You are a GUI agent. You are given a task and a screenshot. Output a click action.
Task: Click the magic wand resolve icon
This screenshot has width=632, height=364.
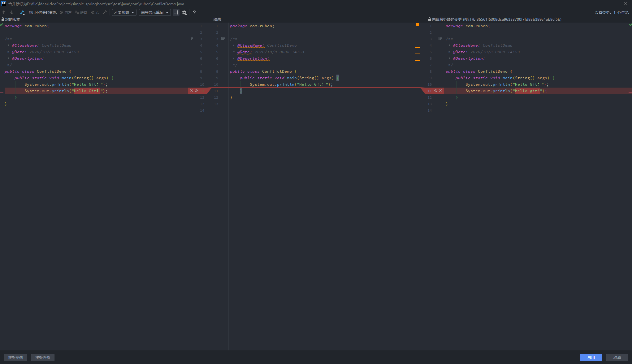(105, 12)
